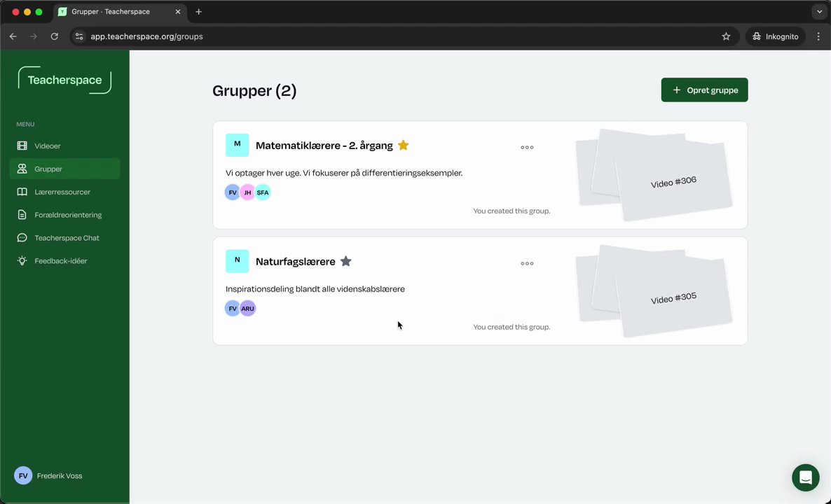Click the Feedback-idéer lightbulb icon
The height and width of the screenshot is (504, 831).
coord(22,260)
